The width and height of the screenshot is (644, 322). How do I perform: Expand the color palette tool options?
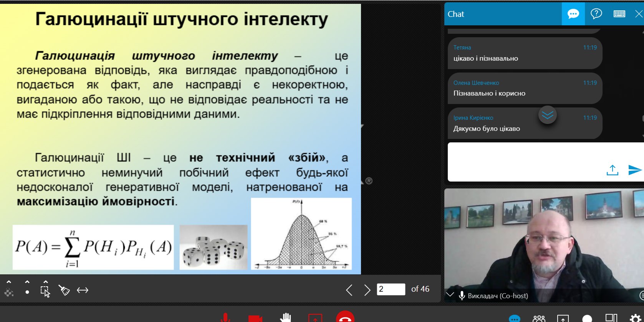[9, 282]
